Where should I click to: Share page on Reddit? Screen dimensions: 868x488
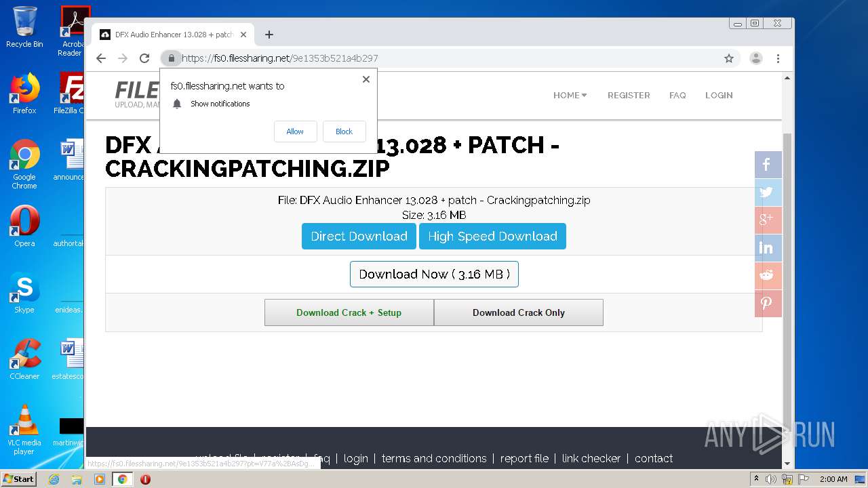point(768,276)
